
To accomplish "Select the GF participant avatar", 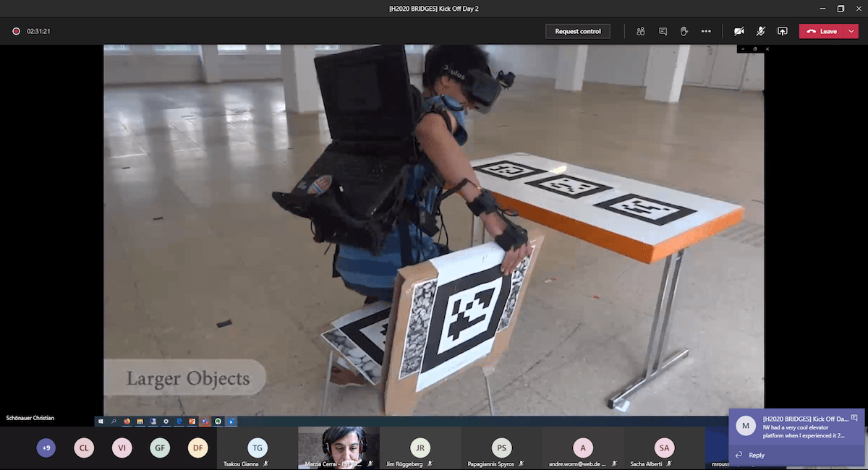I will click(160, 448).
